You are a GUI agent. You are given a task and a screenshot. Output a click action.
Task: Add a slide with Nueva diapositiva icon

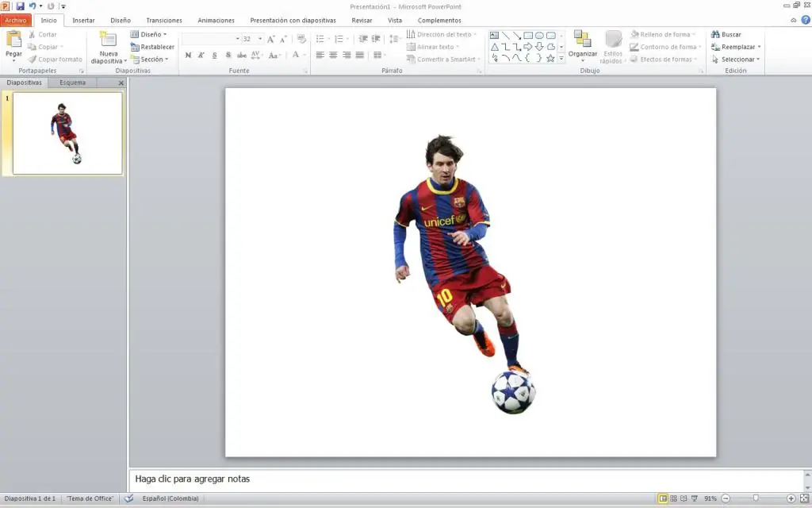click(108, 40)
